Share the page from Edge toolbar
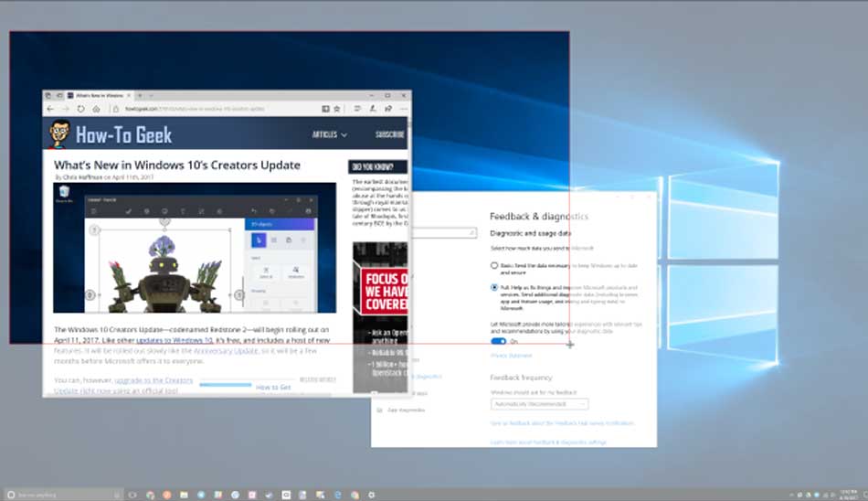Viewport: 868px width, 501px height. pos(388,109)
